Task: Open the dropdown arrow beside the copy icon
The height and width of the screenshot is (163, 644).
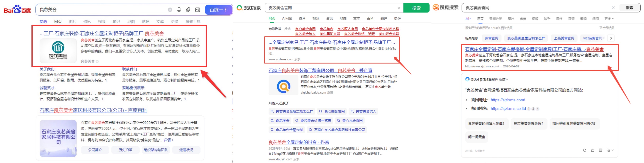Action: [x=613, y=150]
